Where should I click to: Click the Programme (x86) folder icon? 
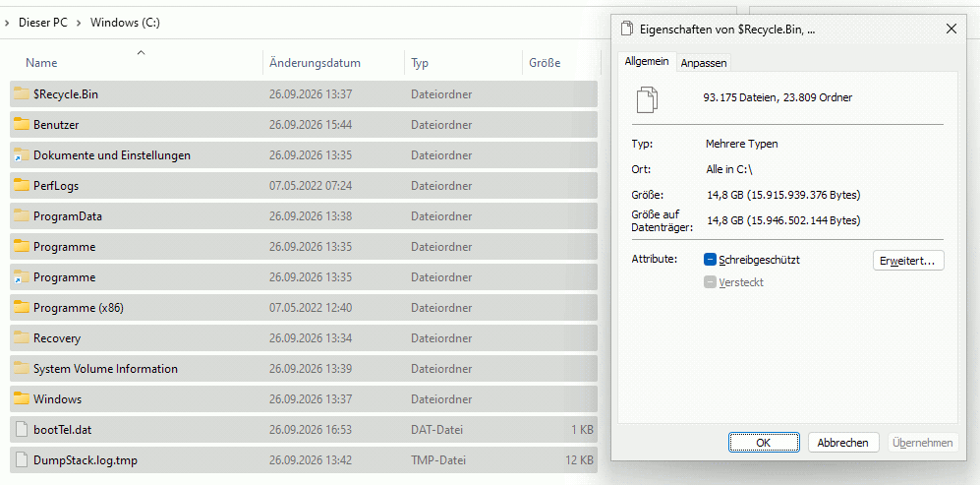22,307
